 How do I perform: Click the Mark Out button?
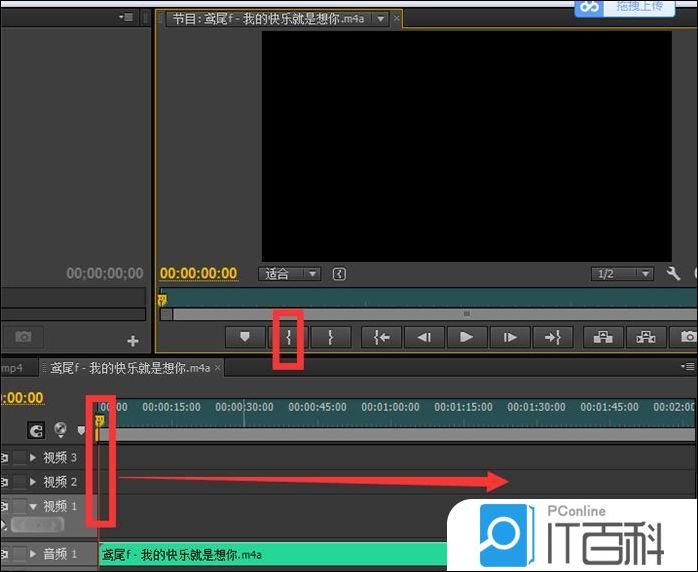[x=330, y=337]
